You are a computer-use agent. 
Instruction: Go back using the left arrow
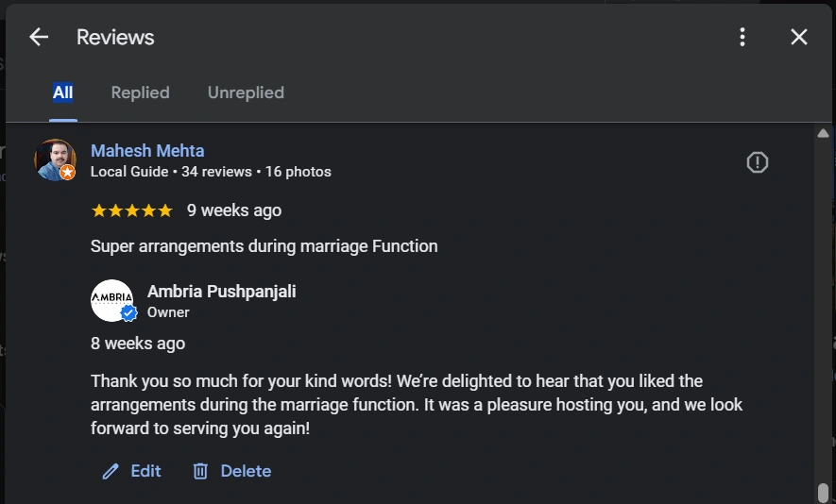[x=39, y=37]
